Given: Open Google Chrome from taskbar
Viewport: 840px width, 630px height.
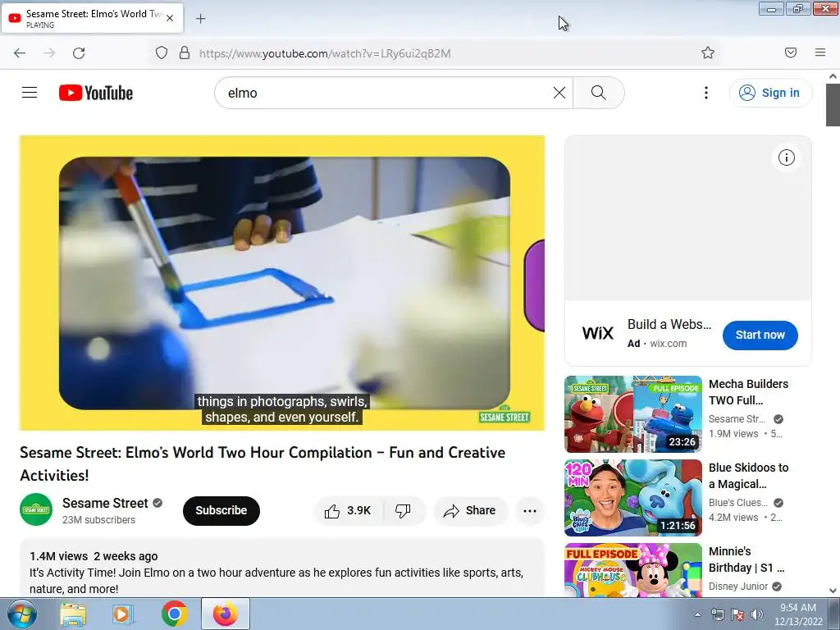Looking at the screenshot, I should (175, 614).
